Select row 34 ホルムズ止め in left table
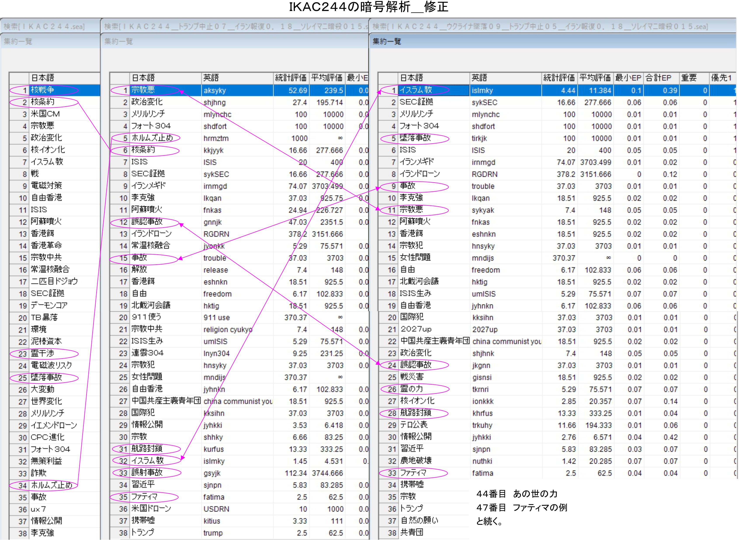 51,485
